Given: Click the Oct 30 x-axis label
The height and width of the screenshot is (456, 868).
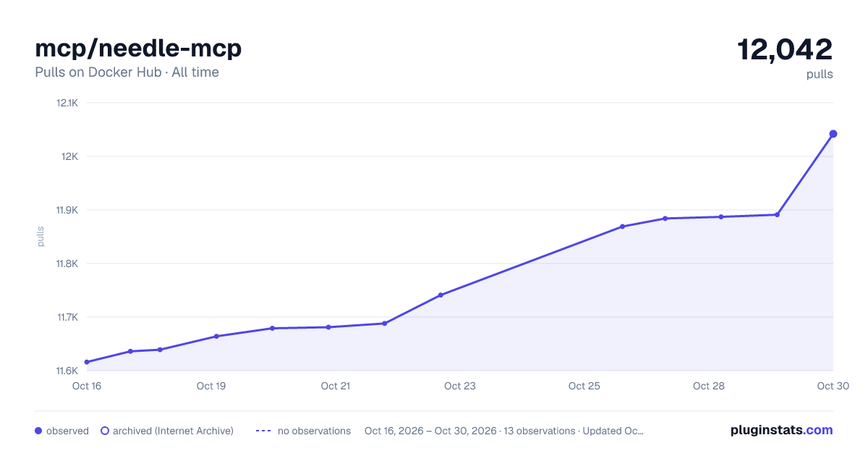Looking at the screenshot, I should click(833, 386).
